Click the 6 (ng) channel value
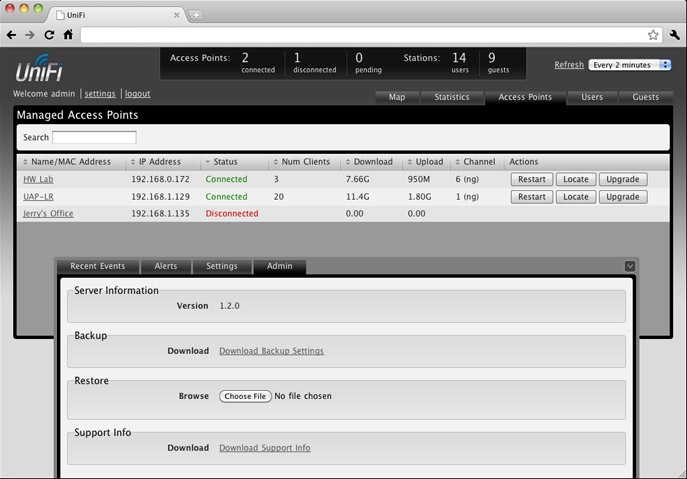 coord(467,179)
